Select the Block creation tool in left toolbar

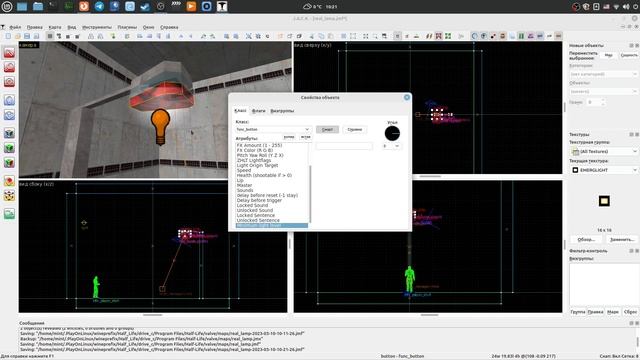click(x=9, y=115)
